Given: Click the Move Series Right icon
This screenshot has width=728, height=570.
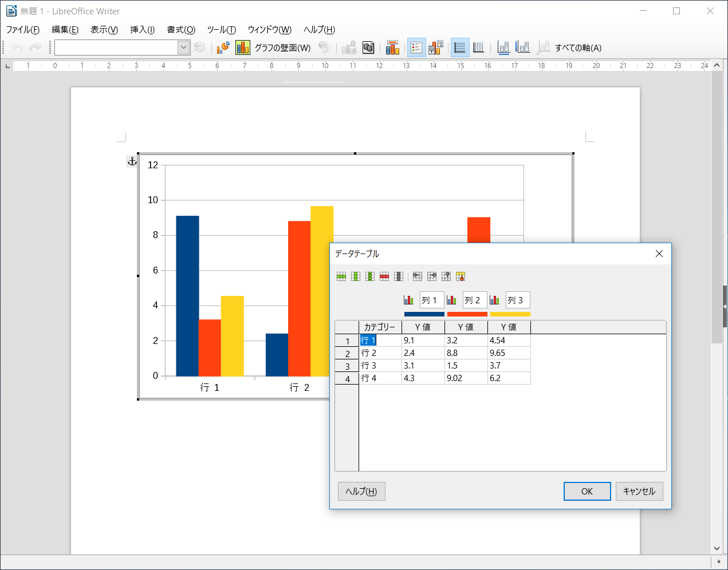Looking at the screenshot, I should tap(432, 276).
